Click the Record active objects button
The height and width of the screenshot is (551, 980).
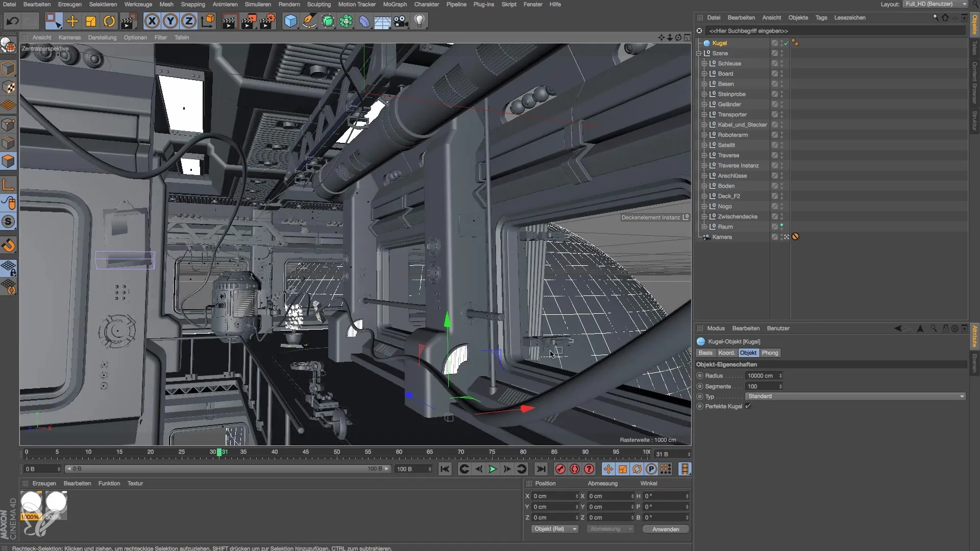coord(560,469)
